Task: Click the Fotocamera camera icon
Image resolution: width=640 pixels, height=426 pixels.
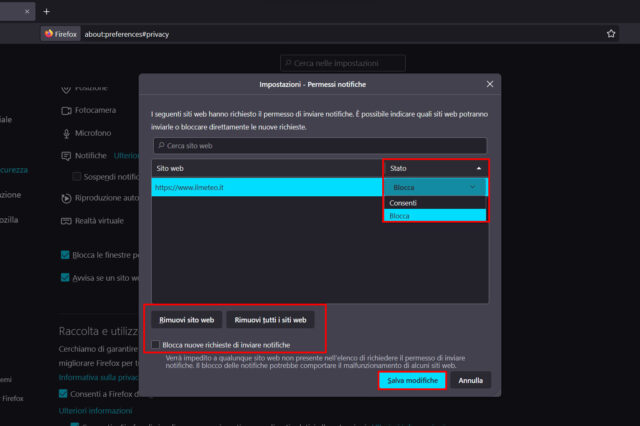Action: click(67, 110)
